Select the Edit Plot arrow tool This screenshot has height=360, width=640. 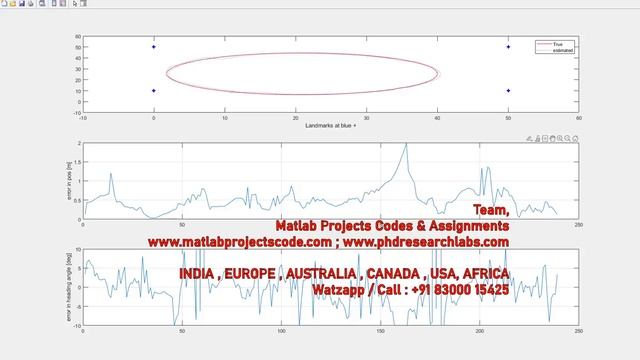pyautogui.click(x=75, y=3)
